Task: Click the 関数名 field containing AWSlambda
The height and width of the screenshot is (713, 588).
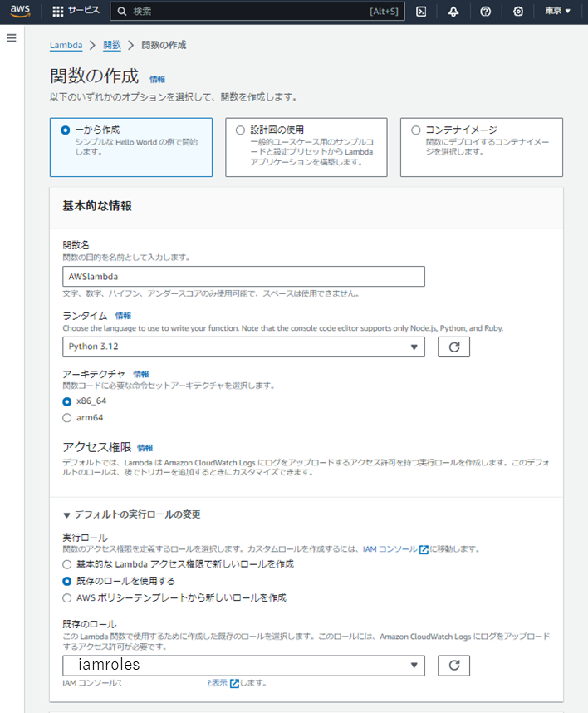Action: tap(243, 277)
